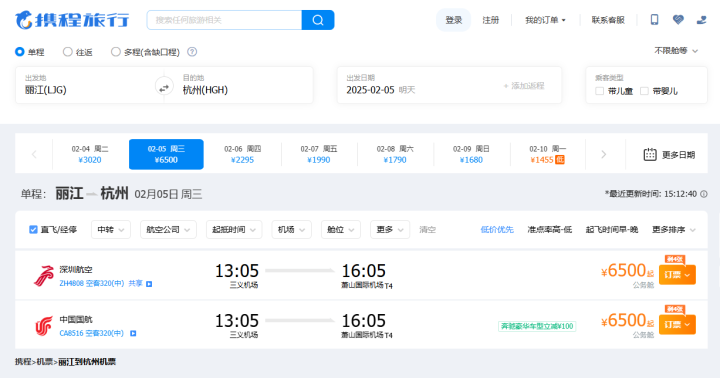Select the 02-07 周五 date tab

click(x=319, y=154)
